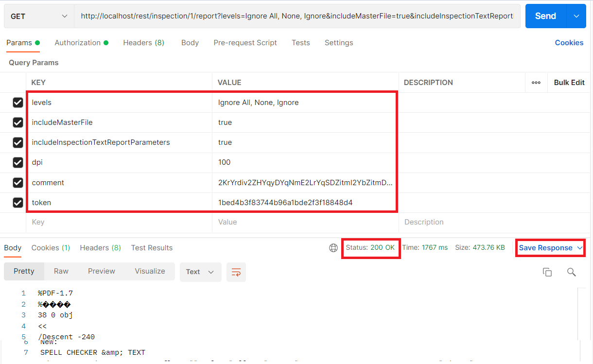
Task: Toggle the token parameter checkbox
Action: 18,203
